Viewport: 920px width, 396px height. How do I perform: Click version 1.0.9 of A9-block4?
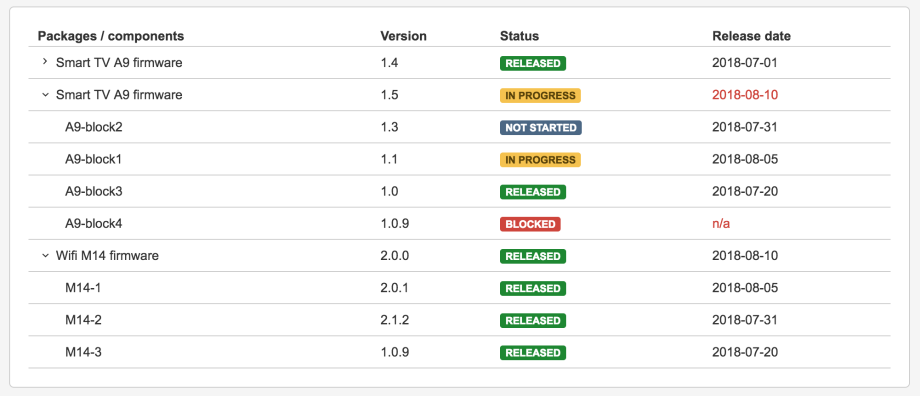[x=394, y=224]
